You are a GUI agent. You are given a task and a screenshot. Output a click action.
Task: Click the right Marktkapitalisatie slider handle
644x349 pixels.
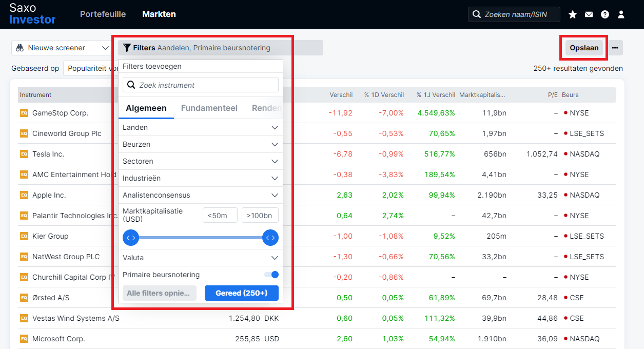(270, 238)
